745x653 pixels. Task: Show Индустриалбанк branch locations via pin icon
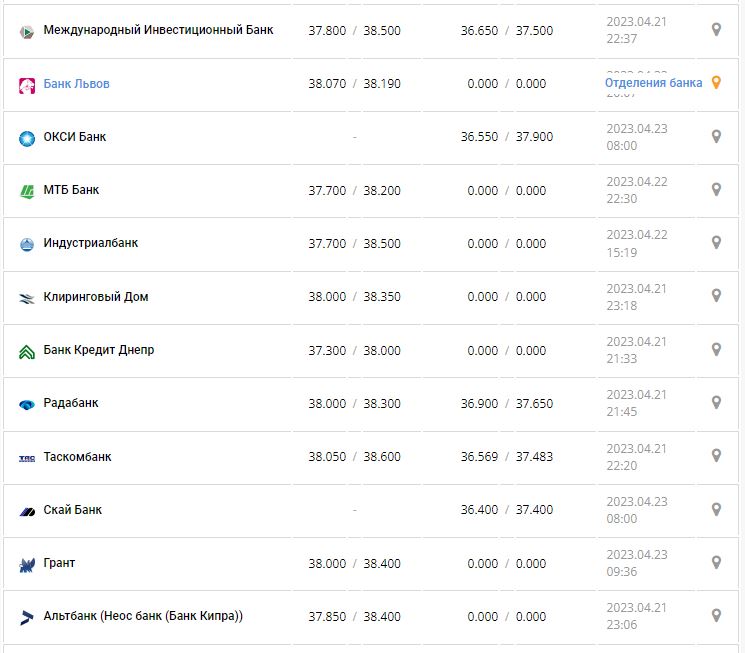[716, 242]
